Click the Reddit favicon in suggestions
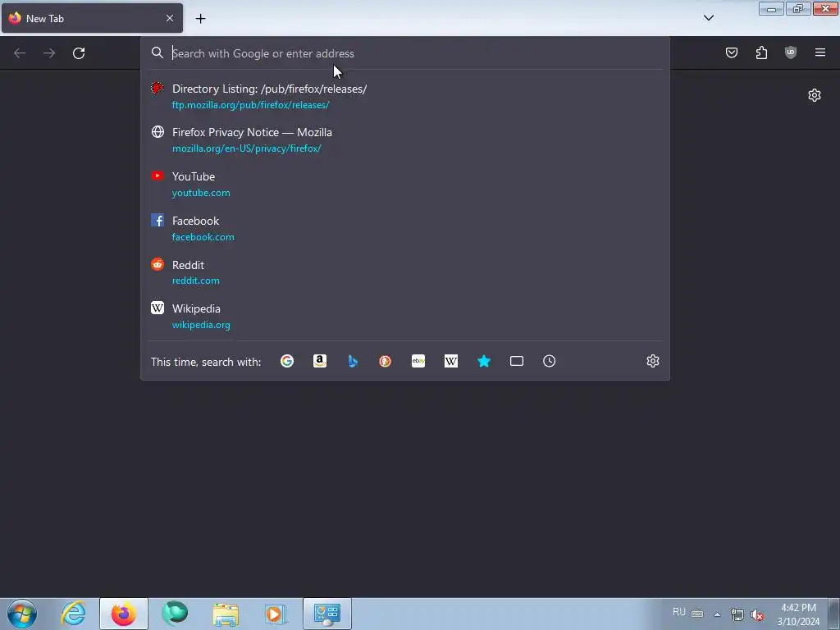The image size is (840, 630). [157, 264]
